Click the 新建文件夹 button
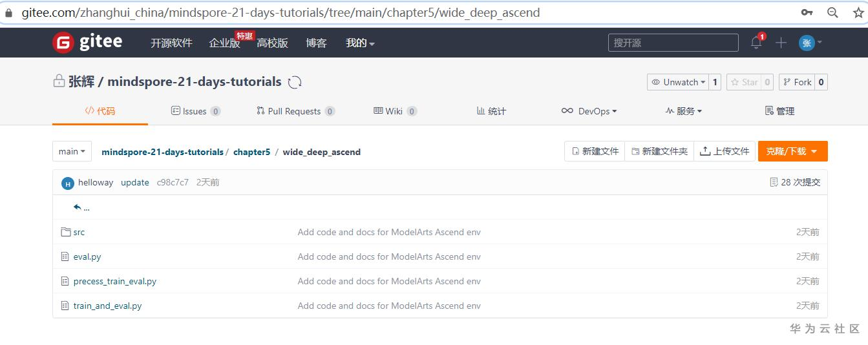 (659, 151)
